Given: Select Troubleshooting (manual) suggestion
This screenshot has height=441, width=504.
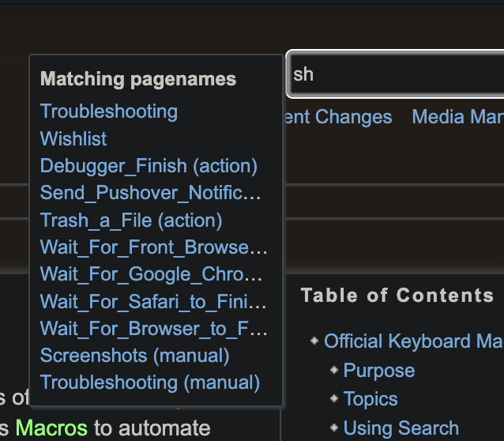Looking at the screenshot, I should (150, 383).
